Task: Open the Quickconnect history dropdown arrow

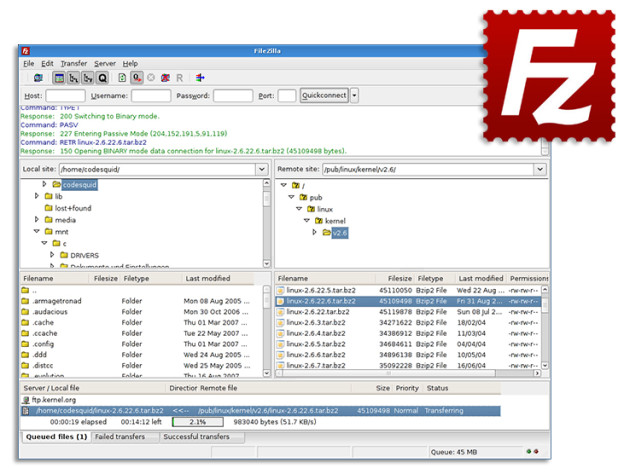Action: 354,96
